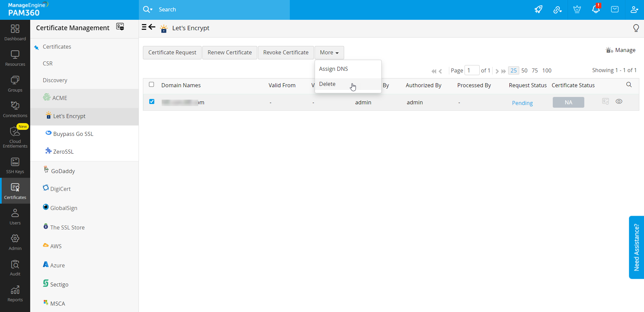The width and height of the screenshot is (644, 312).
Task: Click the rocket icon in header
Action: [538, 9]
